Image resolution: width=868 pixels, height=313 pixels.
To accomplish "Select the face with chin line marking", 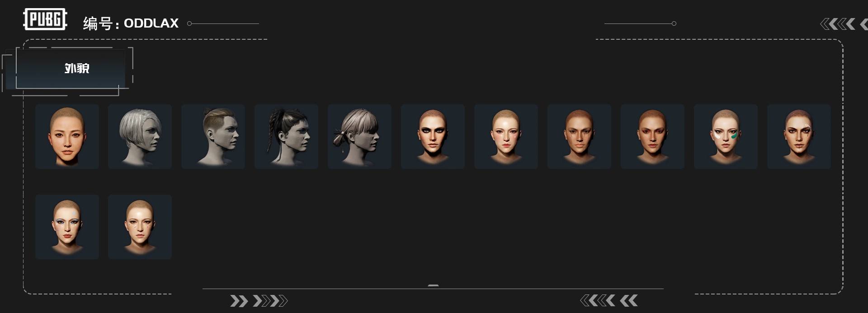I will pyautogui.click(x=799, y=136).
